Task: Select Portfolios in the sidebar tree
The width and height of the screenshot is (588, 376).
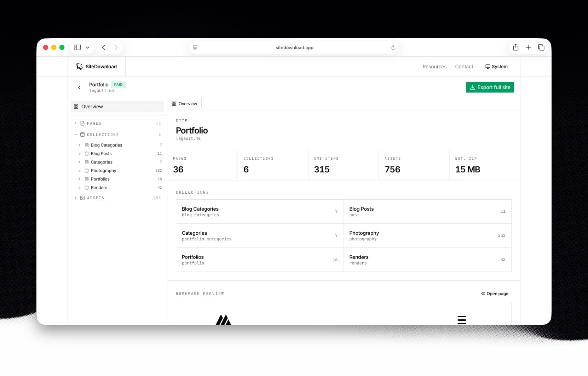Action: coord(120,179)
